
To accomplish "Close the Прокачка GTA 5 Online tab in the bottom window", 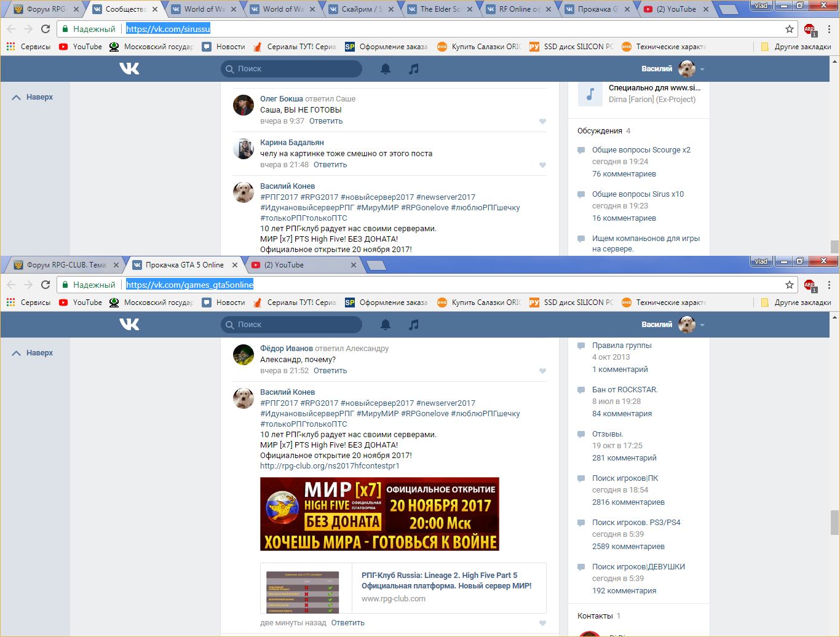I will 234,265.
